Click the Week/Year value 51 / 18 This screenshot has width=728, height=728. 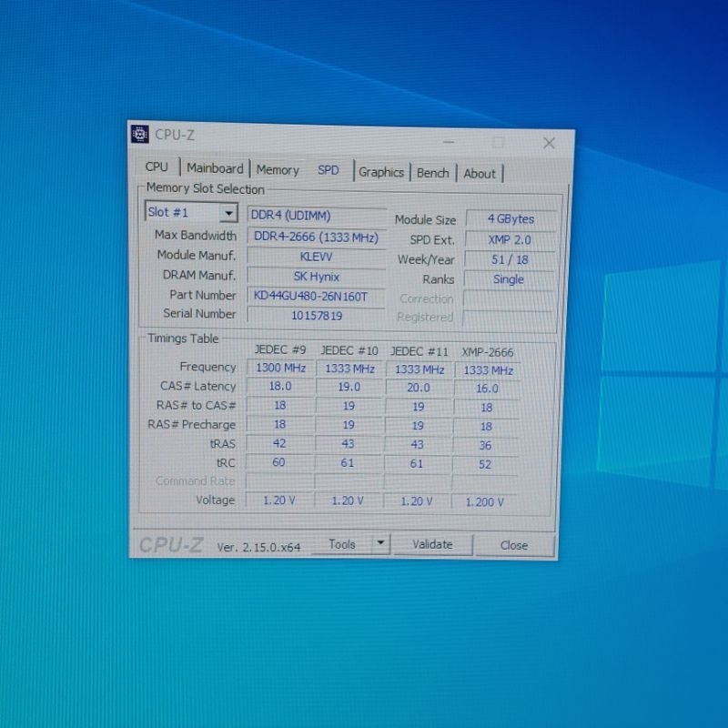click(510, 260)
